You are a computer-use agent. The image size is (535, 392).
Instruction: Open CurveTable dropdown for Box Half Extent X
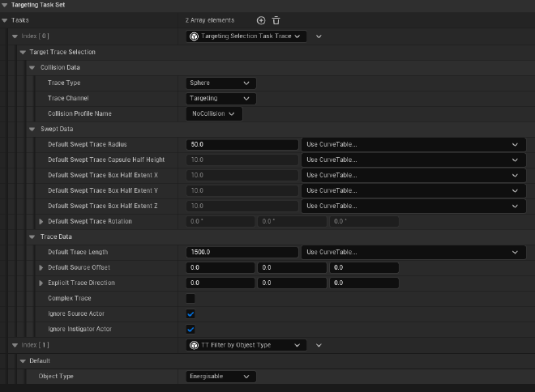click(413, 175)
